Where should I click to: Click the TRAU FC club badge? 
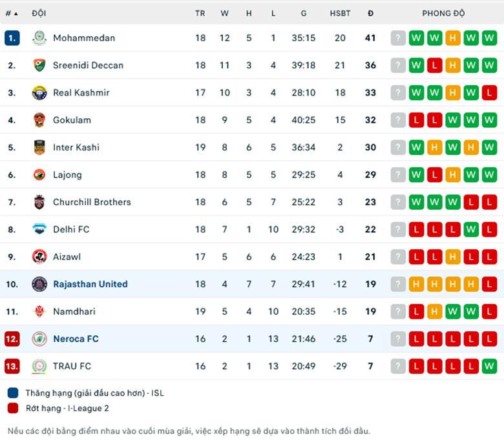39,366
